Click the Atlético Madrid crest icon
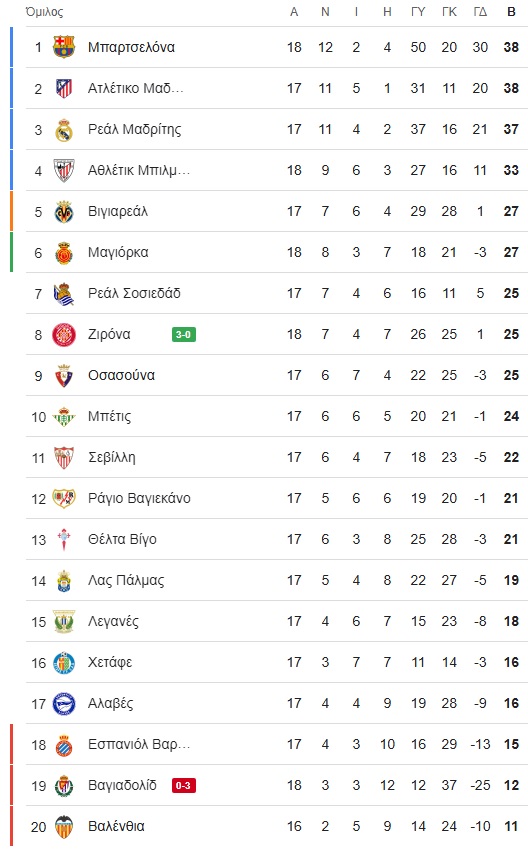Viewport: 528px width, 851px height. click(x=63, y=88)
